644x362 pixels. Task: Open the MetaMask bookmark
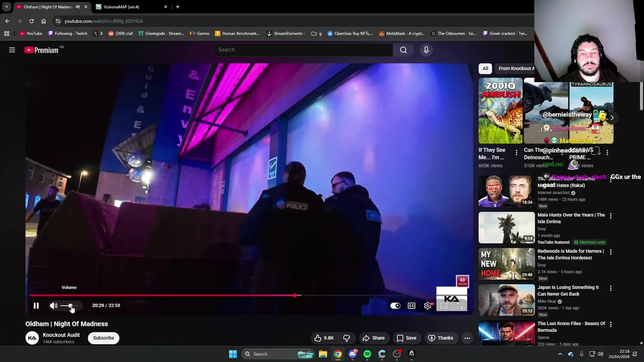coord(401,34)
